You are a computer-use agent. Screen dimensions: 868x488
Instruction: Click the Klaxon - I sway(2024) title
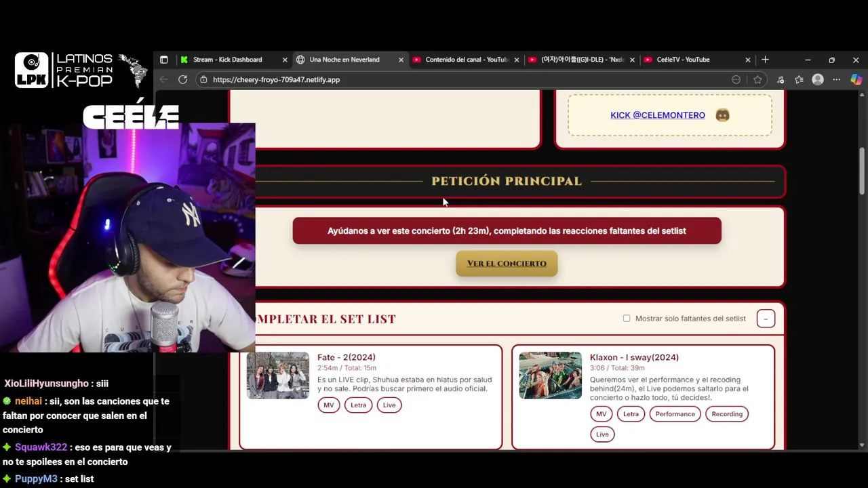(634, 357)
